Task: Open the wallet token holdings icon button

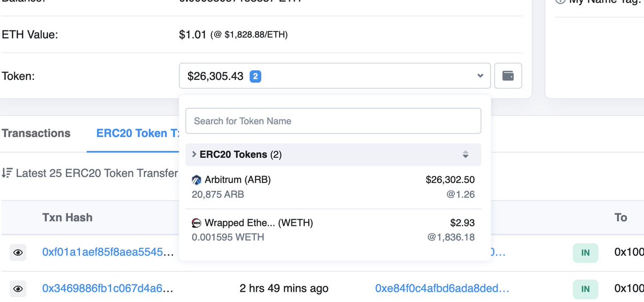Action: point(508,76)
